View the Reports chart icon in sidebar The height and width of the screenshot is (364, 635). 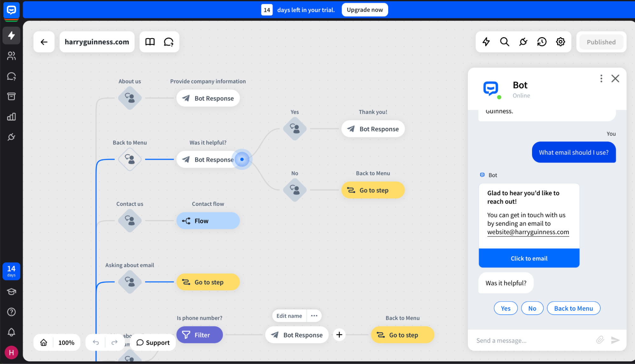pos(11,117)
